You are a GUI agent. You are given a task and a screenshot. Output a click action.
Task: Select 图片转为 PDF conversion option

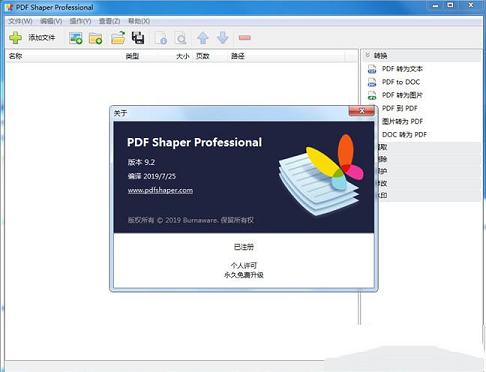[x=402, y=121]
